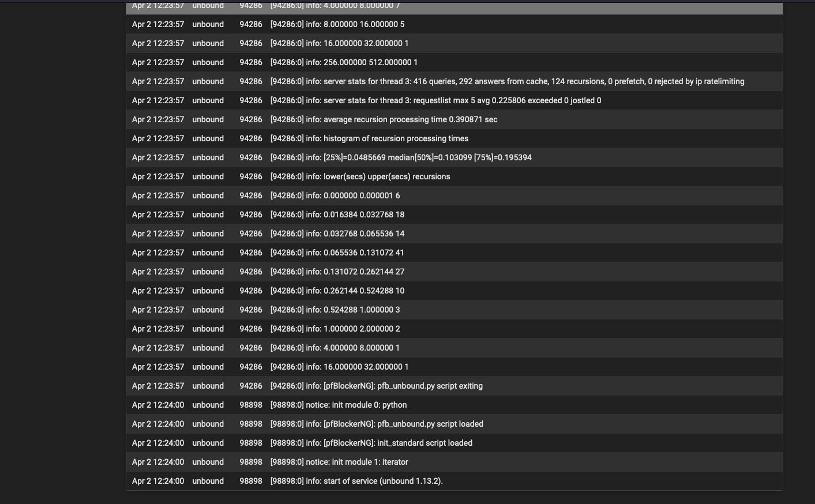Click the '0.524288 1.000000 3' log message
Screen dimensions: 815x504
tap(335, 310)
